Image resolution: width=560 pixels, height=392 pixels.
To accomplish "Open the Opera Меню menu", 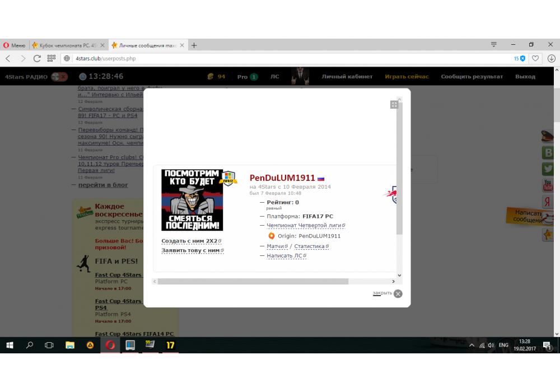I will tap(15, 45).
